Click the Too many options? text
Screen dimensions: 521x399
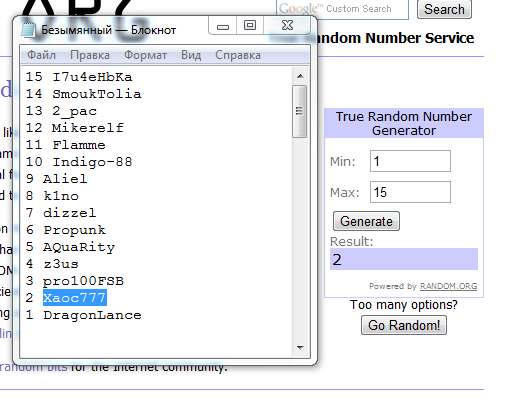404,305
